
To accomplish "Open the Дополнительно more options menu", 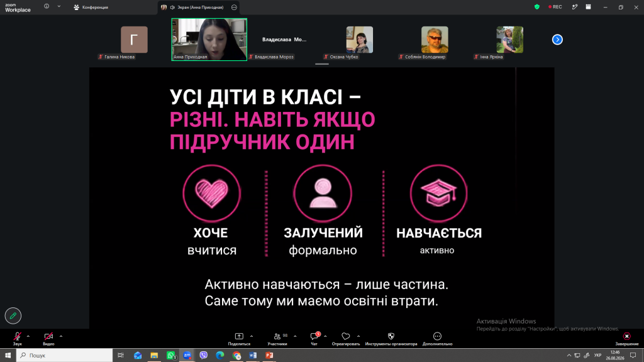I will [438, 338].
